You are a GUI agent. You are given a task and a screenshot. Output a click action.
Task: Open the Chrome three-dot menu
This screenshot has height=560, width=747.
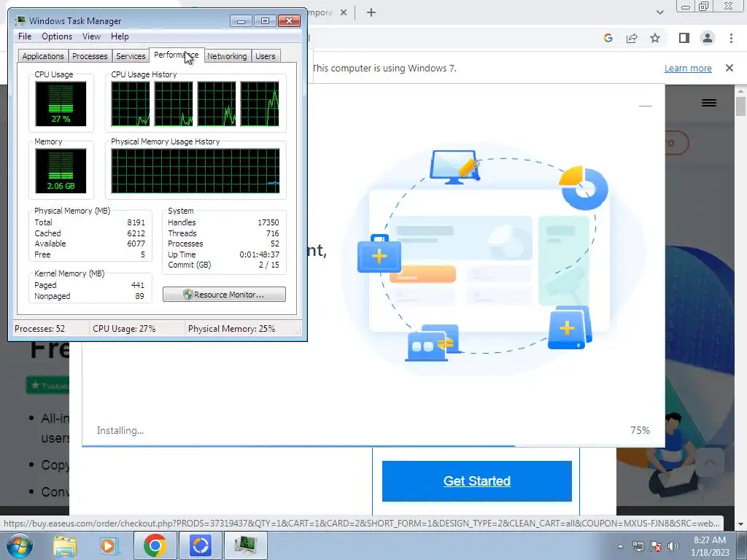pyautogui.click(x=731, y=38)
